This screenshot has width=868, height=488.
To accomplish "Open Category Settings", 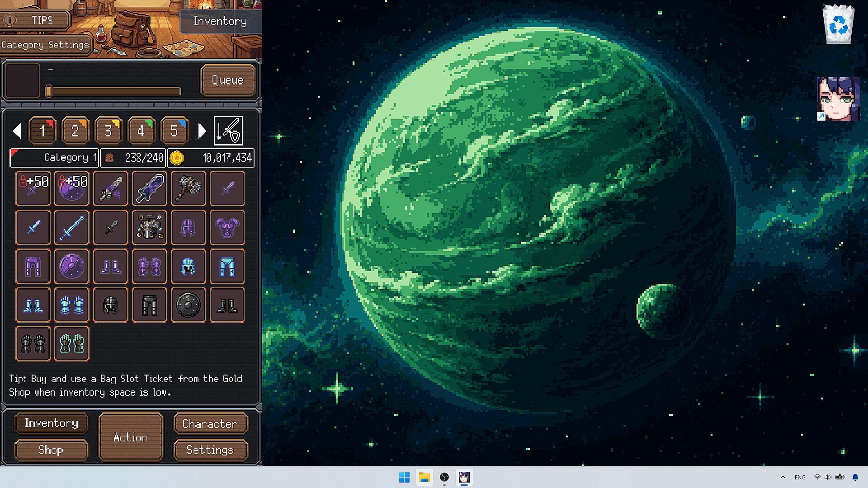I will pos(45,45).
